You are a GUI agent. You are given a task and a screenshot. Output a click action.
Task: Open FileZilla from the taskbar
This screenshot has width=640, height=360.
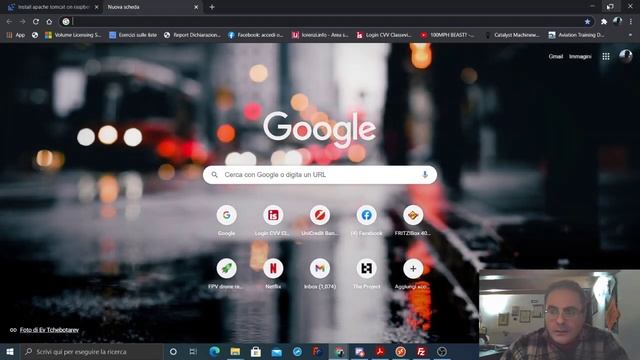(421, 351)
